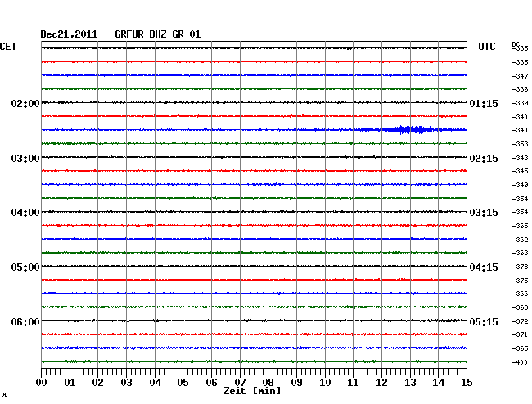Screen dimensions: 532x404
Task: Click the x-axis minute label 03
Action: [x=126, y=382]
